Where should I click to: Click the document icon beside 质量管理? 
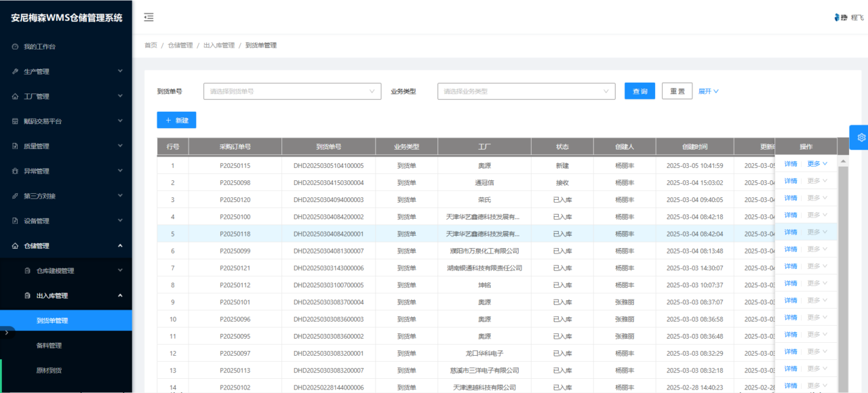(15, 146)
